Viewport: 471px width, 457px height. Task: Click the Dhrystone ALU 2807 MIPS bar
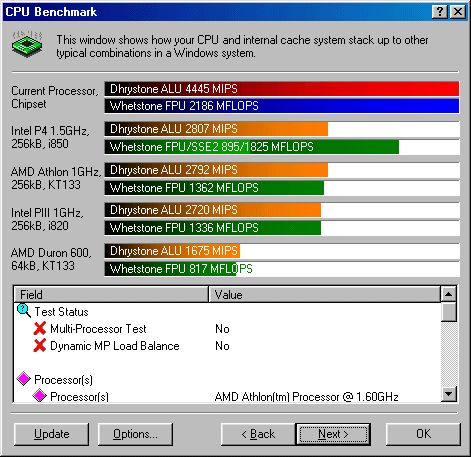[x=216, y=129]
